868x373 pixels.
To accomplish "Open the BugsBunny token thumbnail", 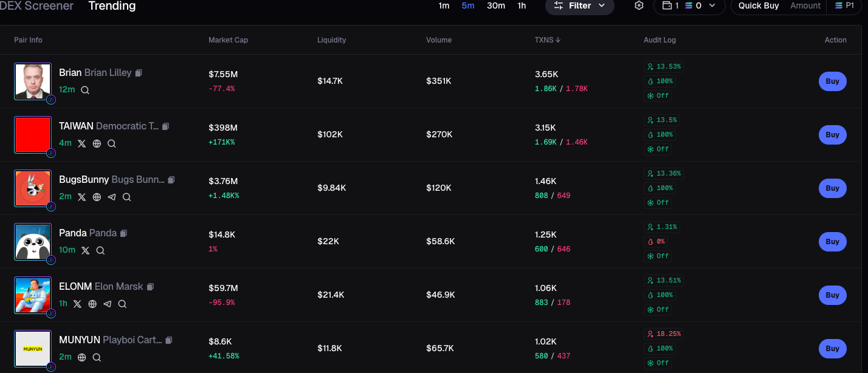I will coord(33,188).
